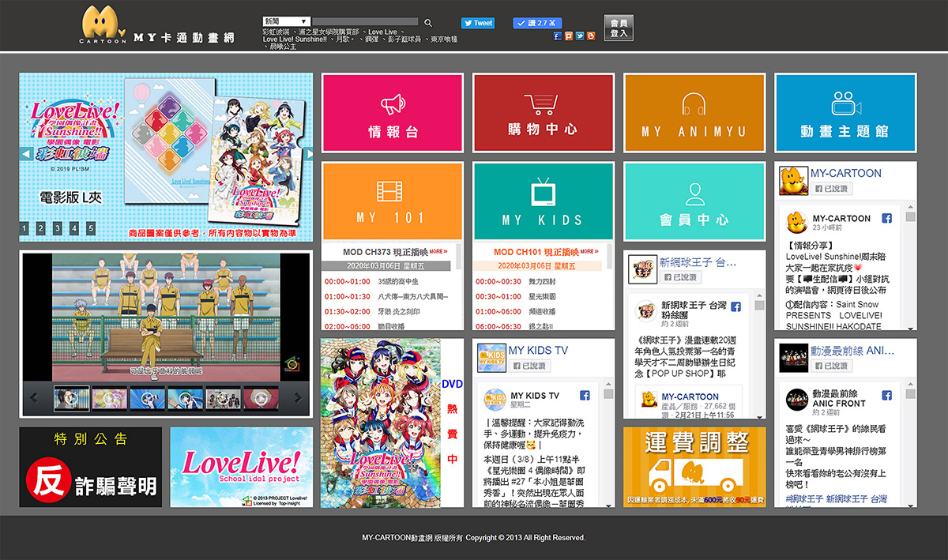Select banner slide number 5

pos(91,228)
